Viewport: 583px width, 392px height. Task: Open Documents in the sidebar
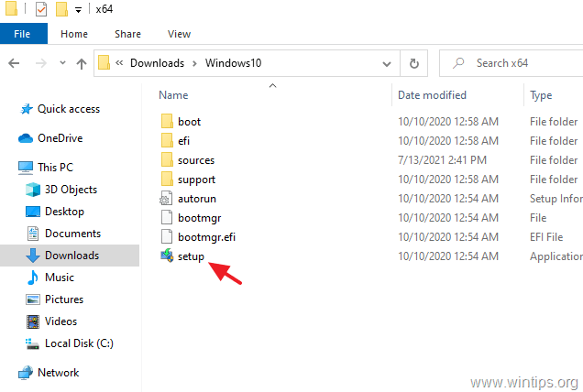(x=72, y=234)
